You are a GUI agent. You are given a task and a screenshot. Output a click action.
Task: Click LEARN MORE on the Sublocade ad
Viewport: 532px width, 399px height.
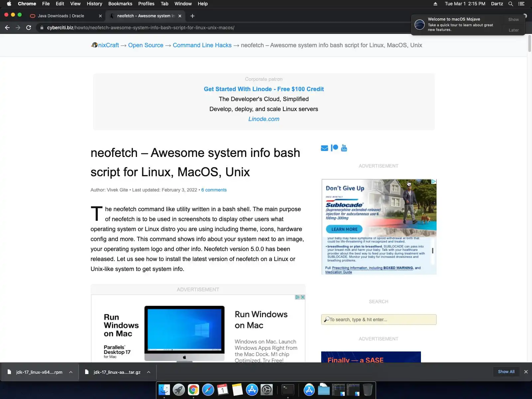344,229
